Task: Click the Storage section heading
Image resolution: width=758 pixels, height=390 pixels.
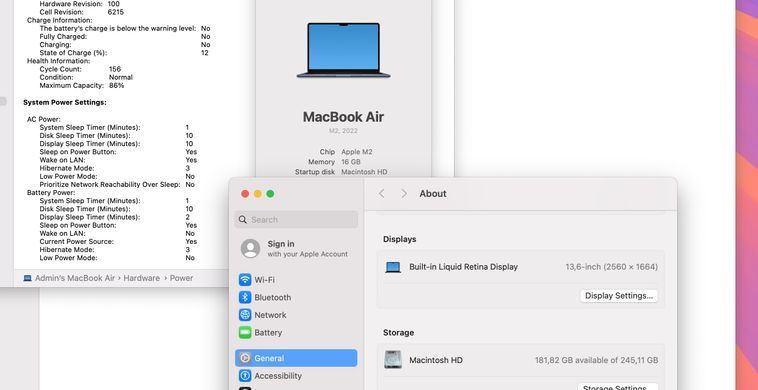Action: 398,332
